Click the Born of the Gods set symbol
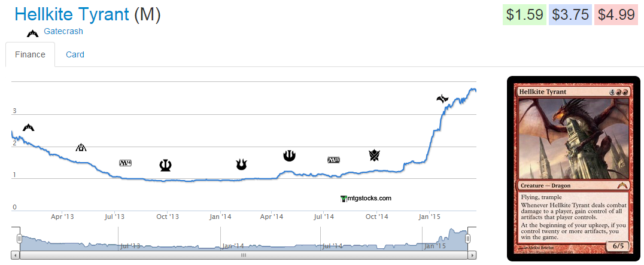644x265 pixels. [241, 165]
